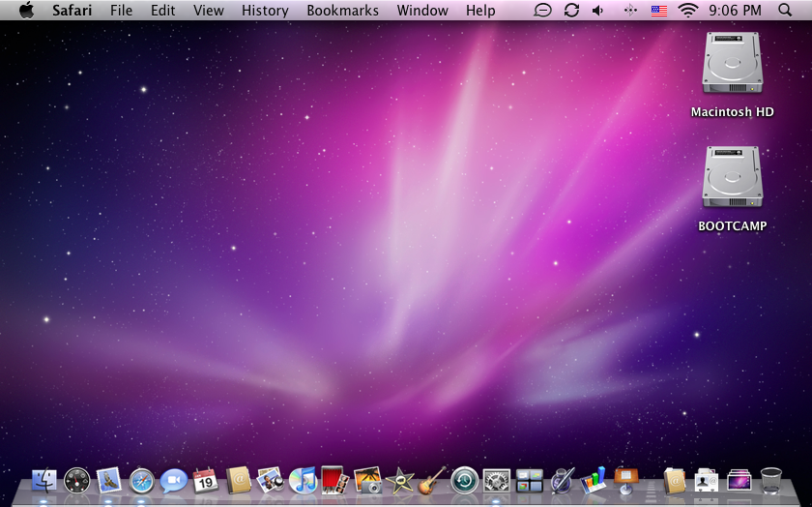Launch Keynote podium icon

coord(626,480)
